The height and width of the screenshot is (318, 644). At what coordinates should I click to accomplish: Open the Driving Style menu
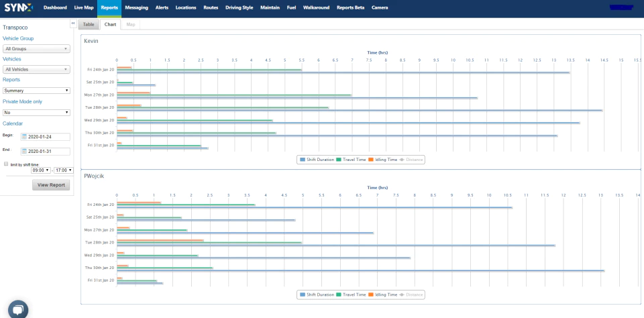[x=239, y=7]
